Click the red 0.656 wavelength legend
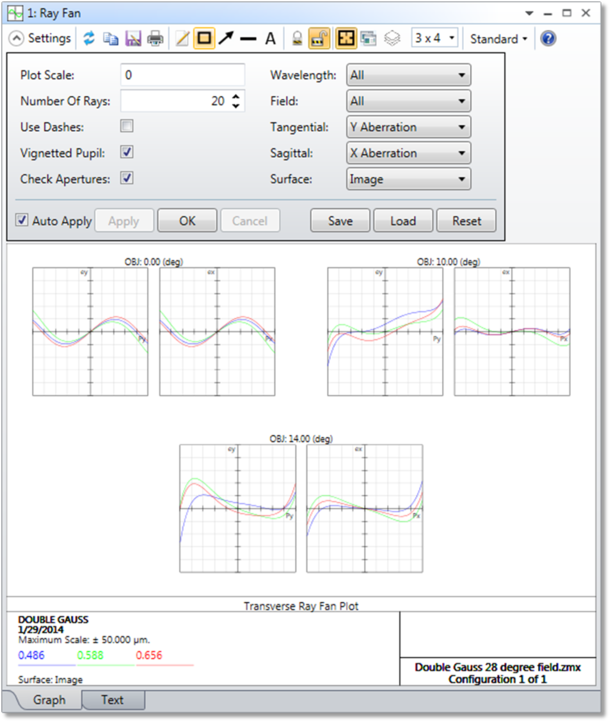The height and width of the screenshot is (722, 611). pyautogui.click(x=149, y=655)
